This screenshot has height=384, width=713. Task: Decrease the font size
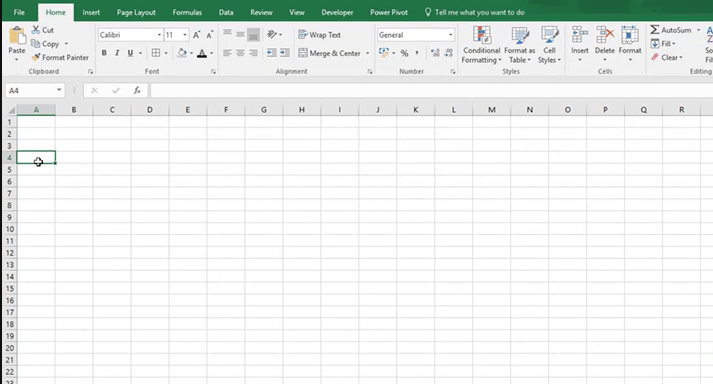(x=210, y=35)
